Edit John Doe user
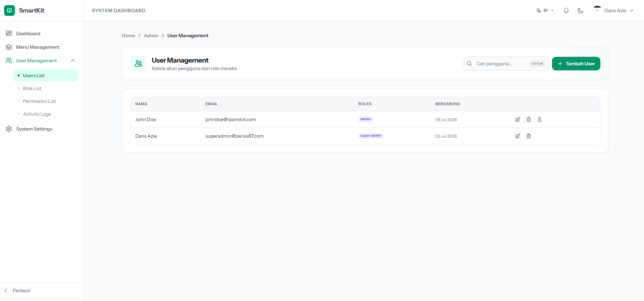Image resolution: width=644 pixels, height=301 pixels. (x=518, y=119)
